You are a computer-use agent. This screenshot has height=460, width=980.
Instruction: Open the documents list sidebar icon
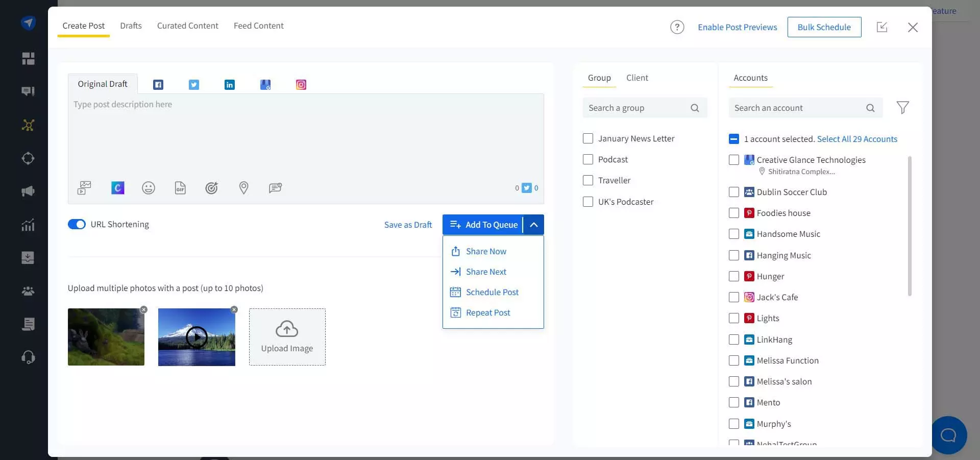pos(28,324)
